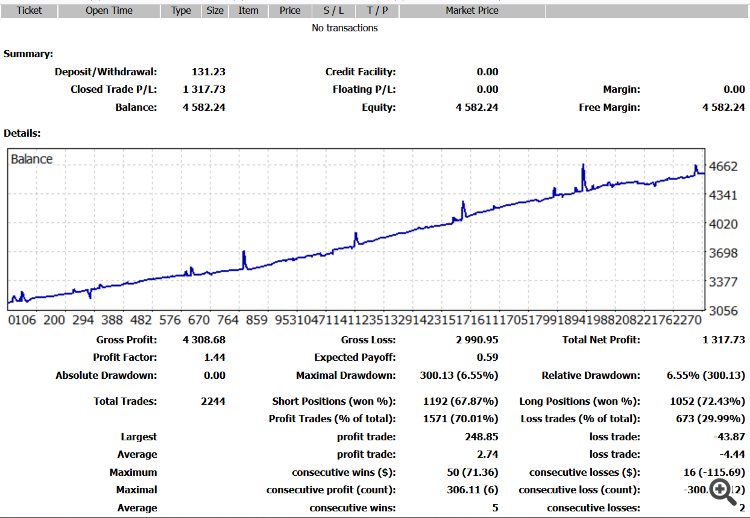
Task: Select the Ticket column header
Action: coord(29,11)
